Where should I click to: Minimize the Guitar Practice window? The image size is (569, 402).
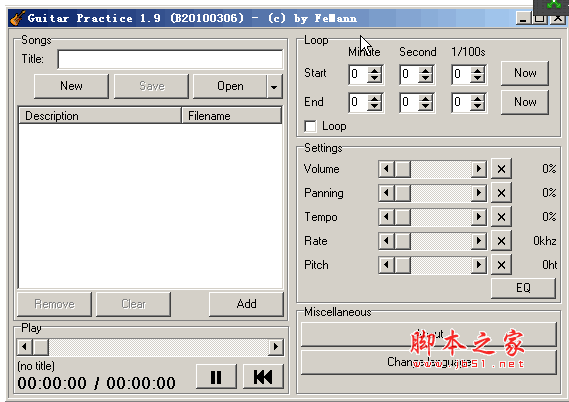point(523,19)
